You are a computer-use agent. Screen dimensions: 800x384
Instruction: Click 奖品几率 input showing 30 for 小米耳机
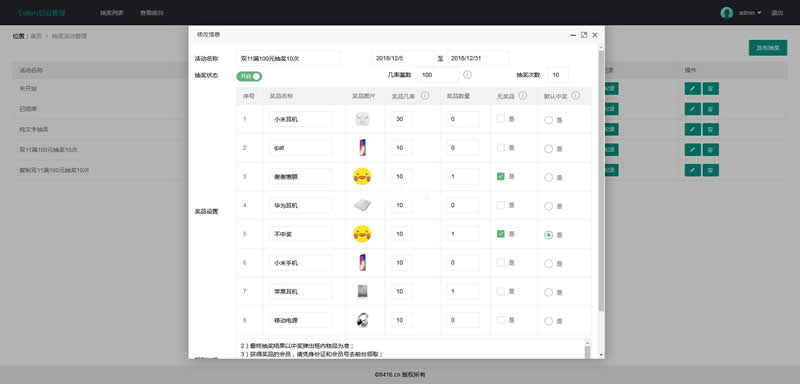402,119
